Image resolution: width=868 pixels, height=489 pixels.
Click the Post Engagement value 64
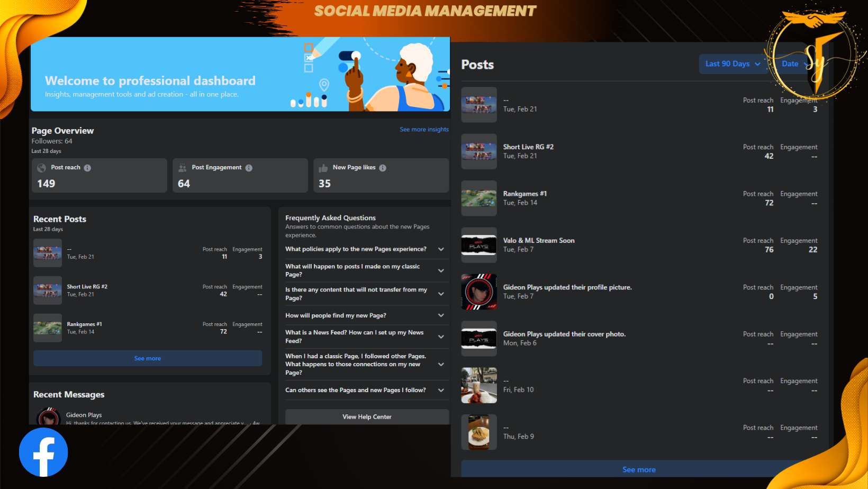(x=184, y=184)
